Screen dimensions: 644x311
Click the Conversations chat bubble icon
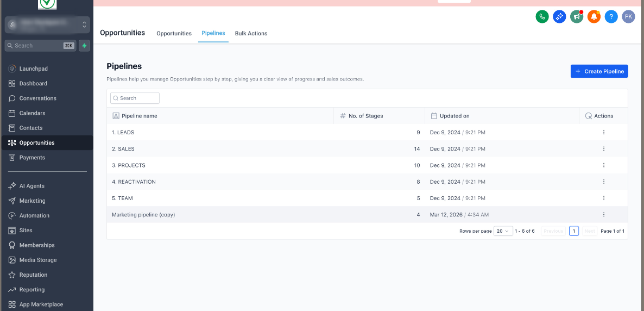tap(12, 98)
